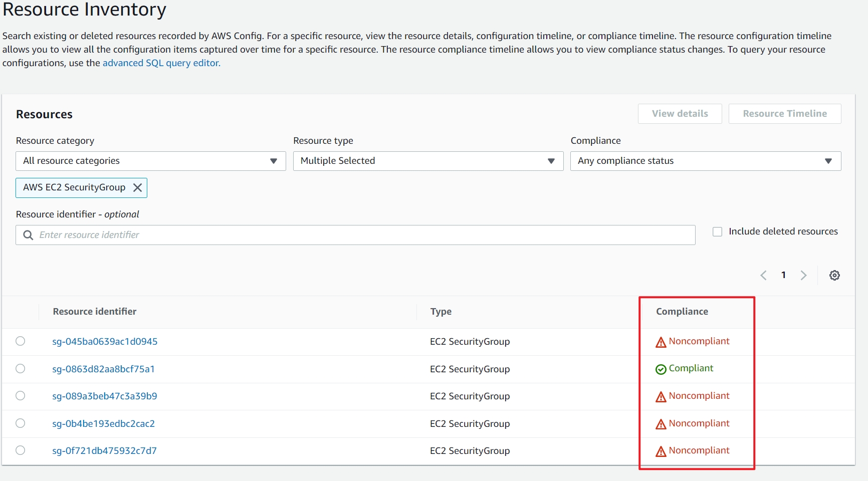Open table preferences gear icon

(x=834, y=275)
